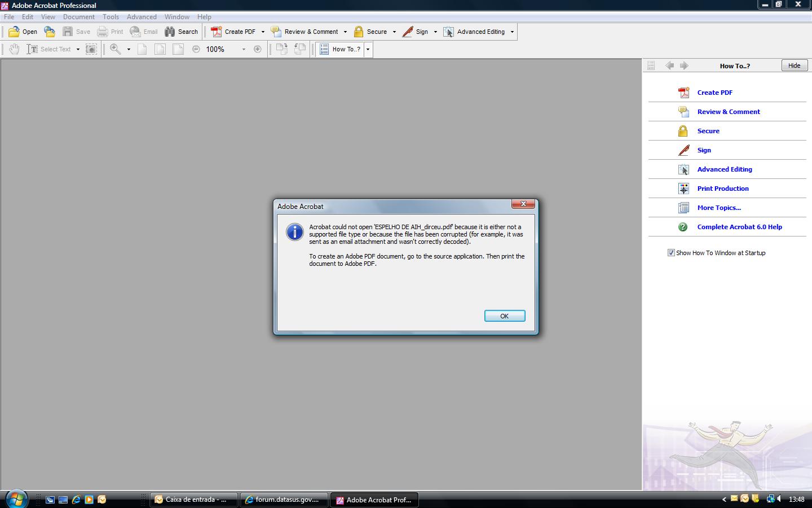
Task: Click the Secure padlock toolbar icon
Action: coord(359,32)
